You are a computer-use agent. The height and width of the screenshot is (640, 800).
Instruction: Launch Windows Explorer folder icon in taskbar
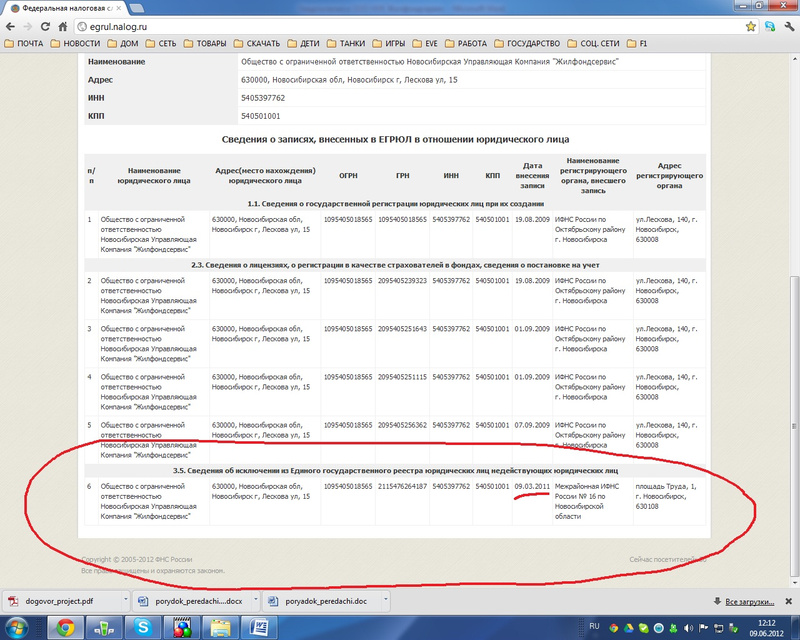click(219, 628)
